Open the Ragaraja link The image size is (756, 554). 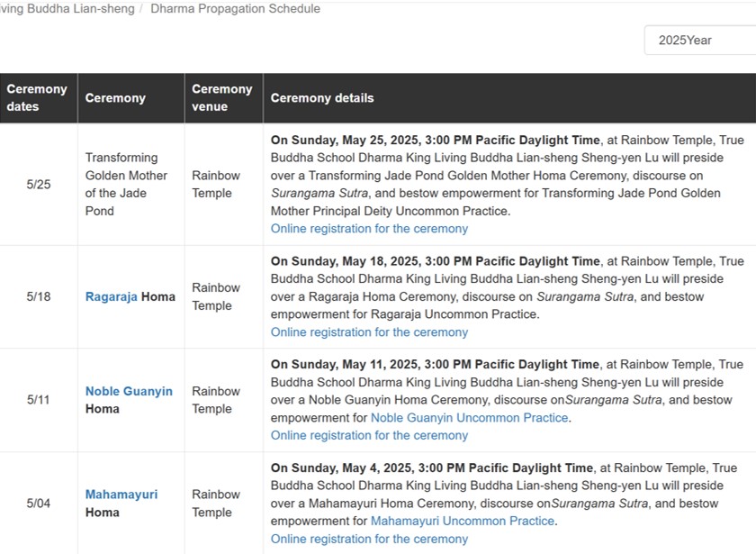[112, 296]
